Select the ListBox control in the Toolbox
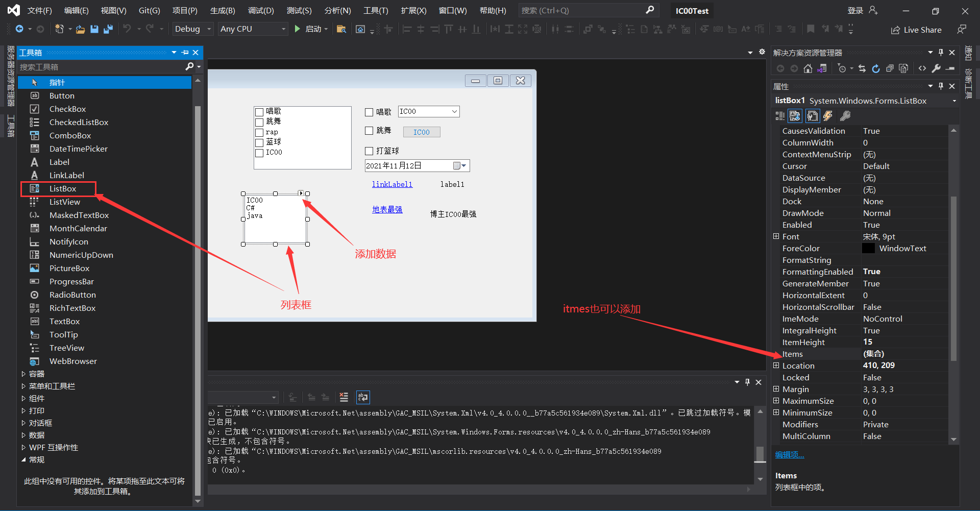The image size is (980, 511). tap(63, 188)
